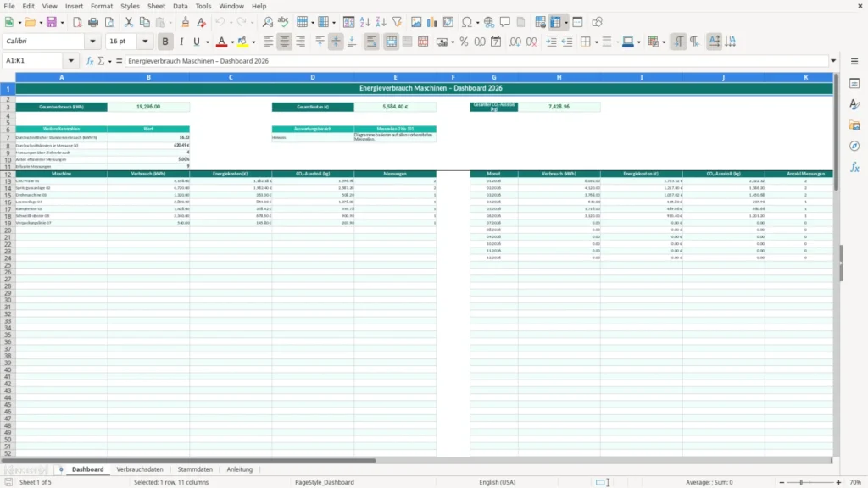
Task: Open sidebar Styles panel icon
Action: 854,104
